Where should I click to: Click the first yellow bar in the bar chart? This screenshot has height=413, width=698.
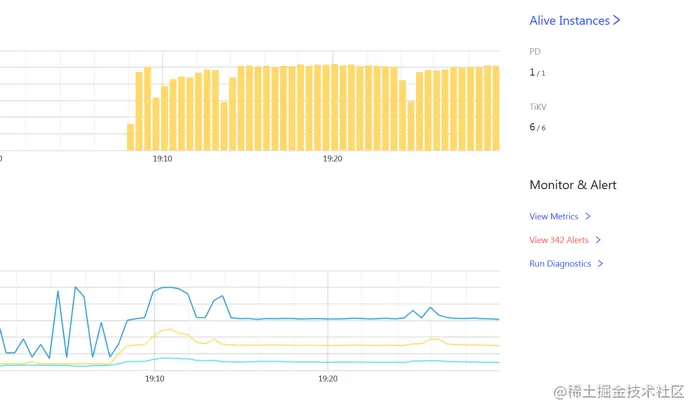pyautogui.click(x=130, y=137)
